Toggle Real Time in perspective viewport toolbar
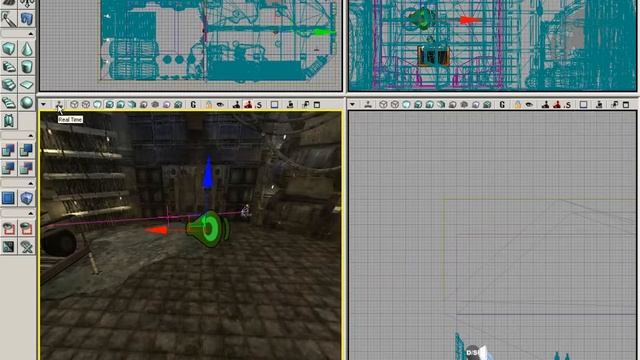The image size is (640, 360). click(59, 105)
